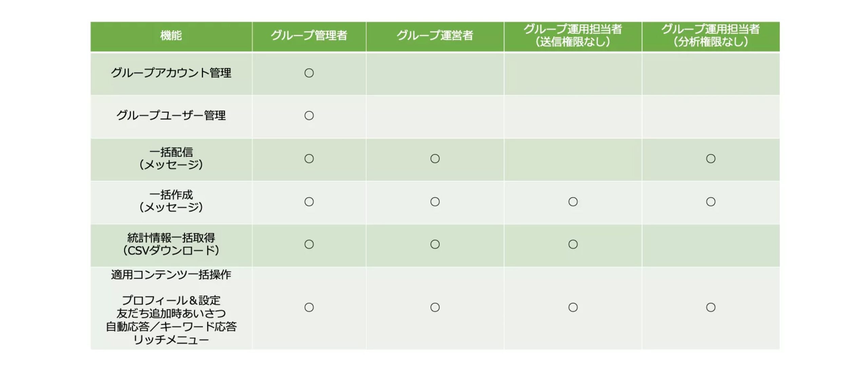Image resolution: width=868 pixels, height=380 pixels.
Task: Click 適用コンテンツ circle under 分析権限なし column
Action: click(711, 307)
